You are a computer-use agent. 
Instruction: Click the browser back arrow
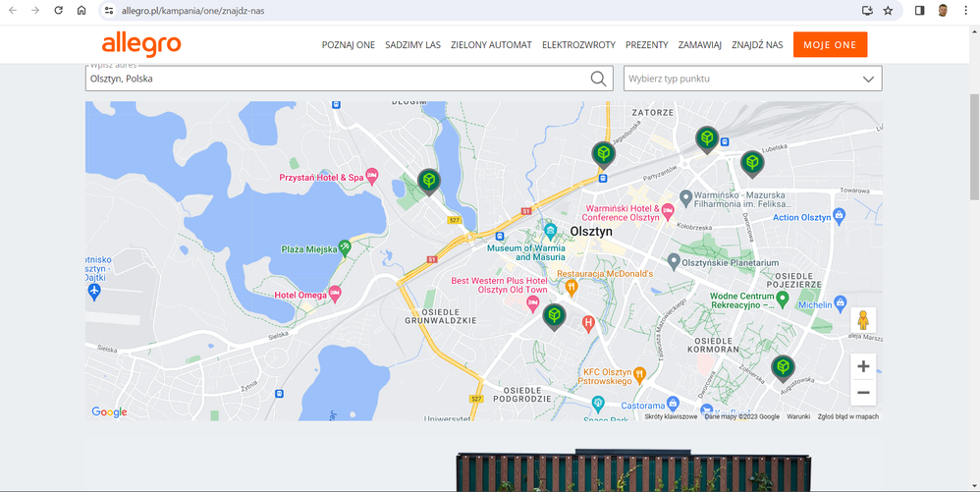tap(13, 11)
